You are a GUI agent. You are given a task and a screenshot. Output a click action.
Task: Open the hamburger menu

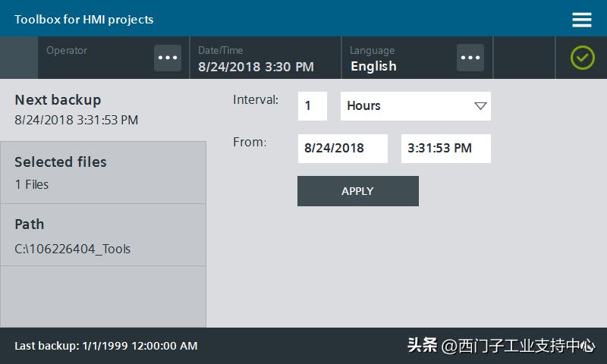[582, 20]
